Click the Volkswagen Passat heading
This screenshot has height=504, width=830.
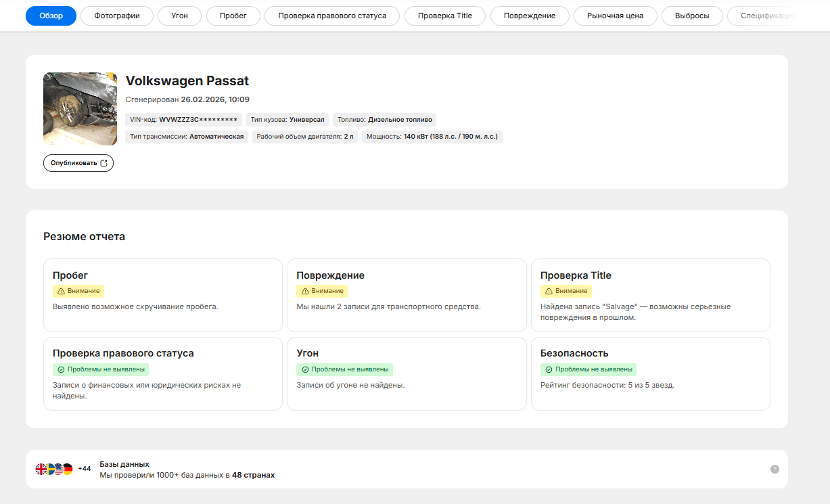[x=187, y=81]
